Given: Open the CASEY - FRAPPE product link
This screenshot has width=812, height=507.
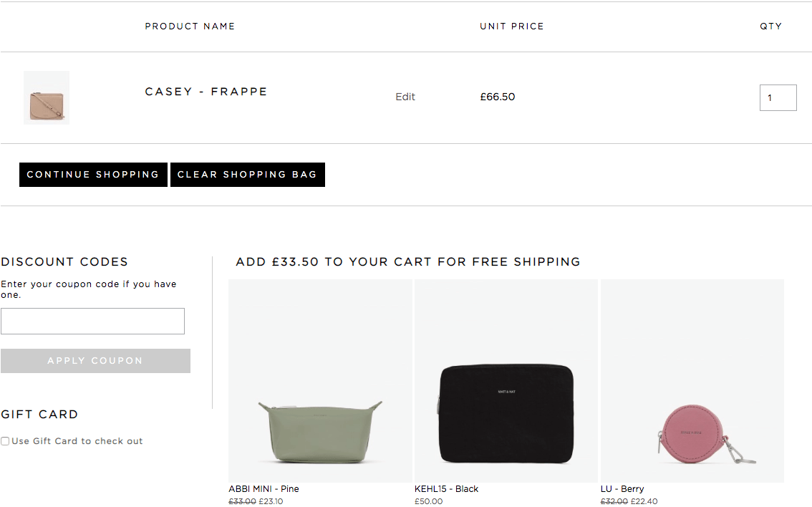Looking at the screenshot, I should pos(206,92).
